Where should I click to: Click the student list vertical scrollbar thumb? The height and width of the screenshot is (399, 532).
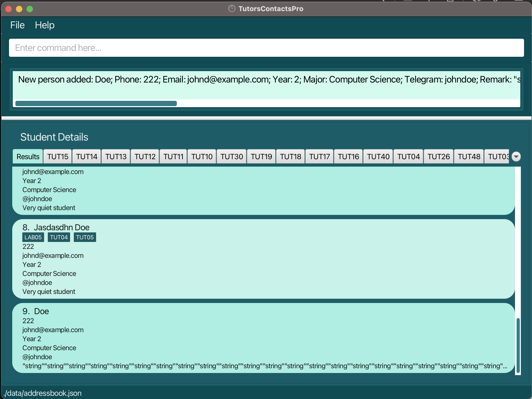point(518,345)
